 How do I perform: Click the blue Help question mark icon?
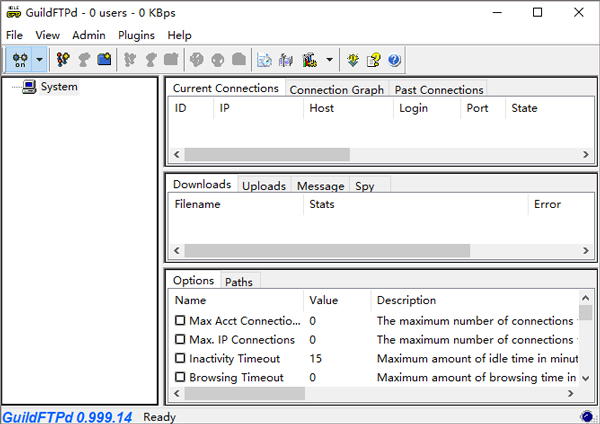click(394, 60)
